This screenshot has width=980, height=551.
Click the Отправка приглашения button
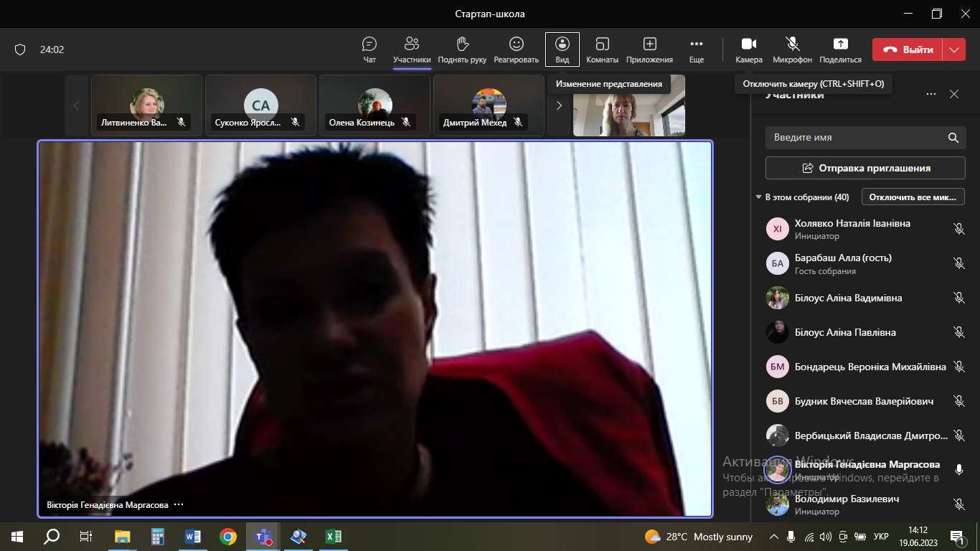pos(864,168)
